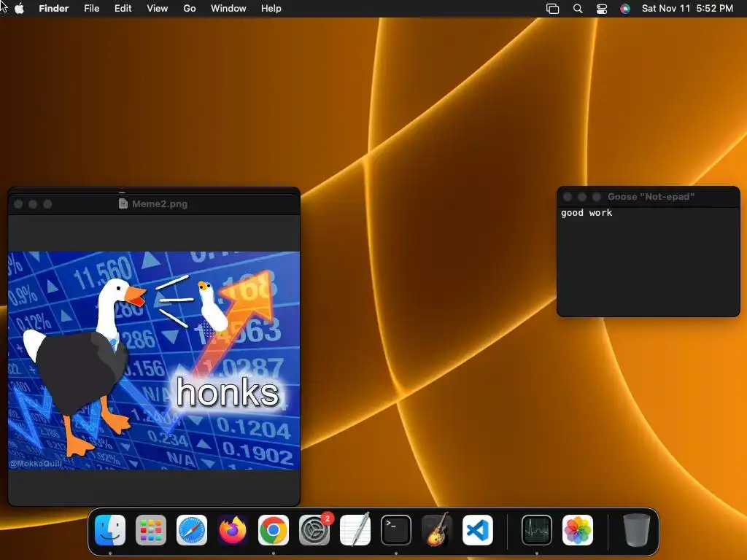Open the View menu
The image size is (747, 560).
click(x=158, y=9)
